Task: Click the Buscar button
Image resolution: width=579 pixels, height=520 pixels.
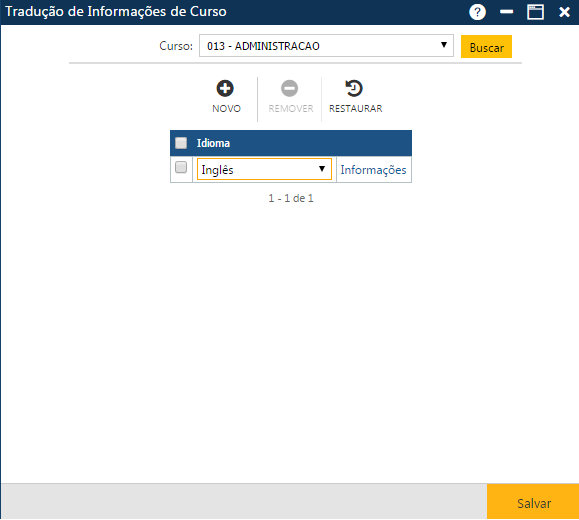Action: [486, 47]
